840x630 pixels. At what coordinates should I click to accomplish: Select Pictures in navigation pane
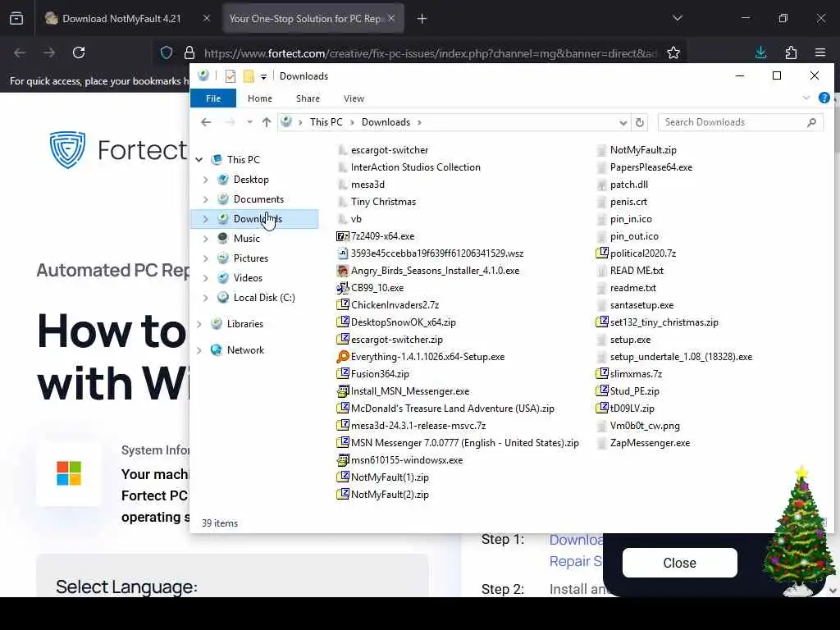coord(251,258)
